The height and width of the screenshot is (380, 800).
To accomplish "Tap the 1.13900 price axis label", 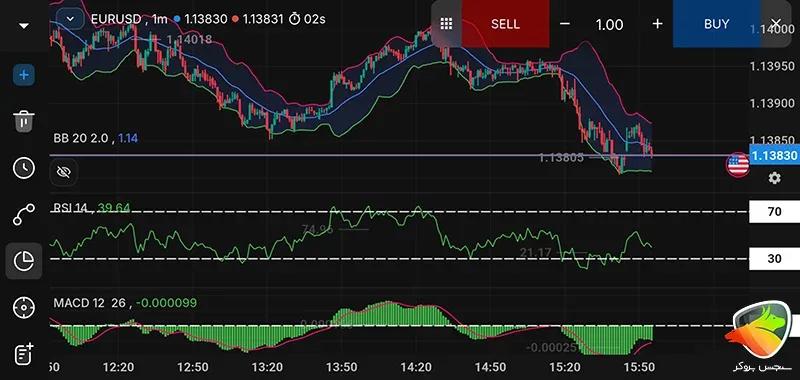I will [772, 104].
